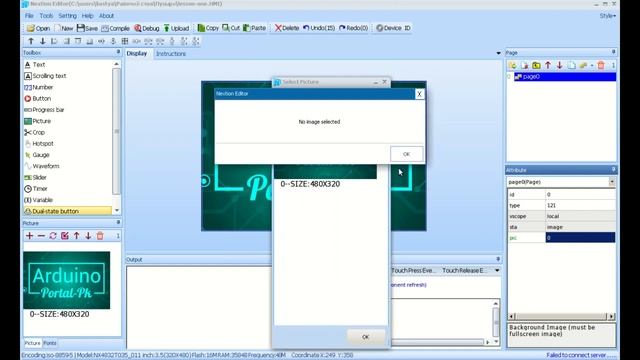Image resolution: width=640 pixels, height=360 pixels.
Task: Start the Debug simulator
Action: (147, 28)
